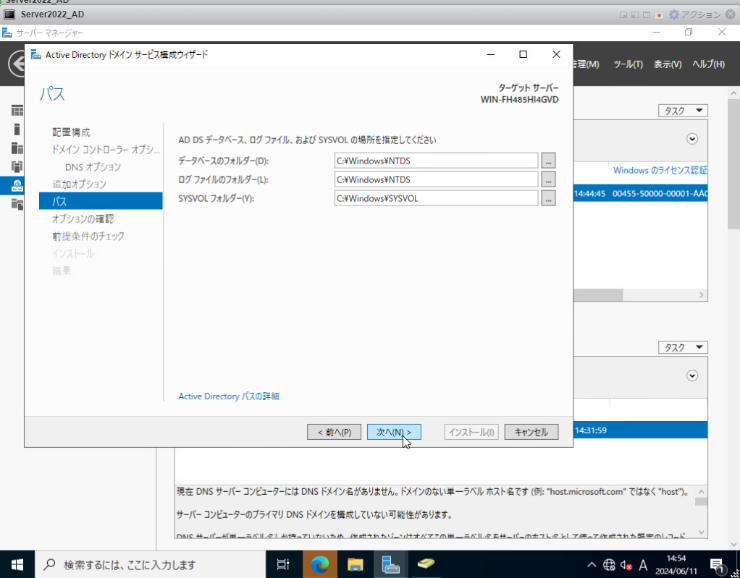The height and width of the screenshot is (578, 740).
Task: Go to オプションの確認 wizard step
Action: pos(83,219)
